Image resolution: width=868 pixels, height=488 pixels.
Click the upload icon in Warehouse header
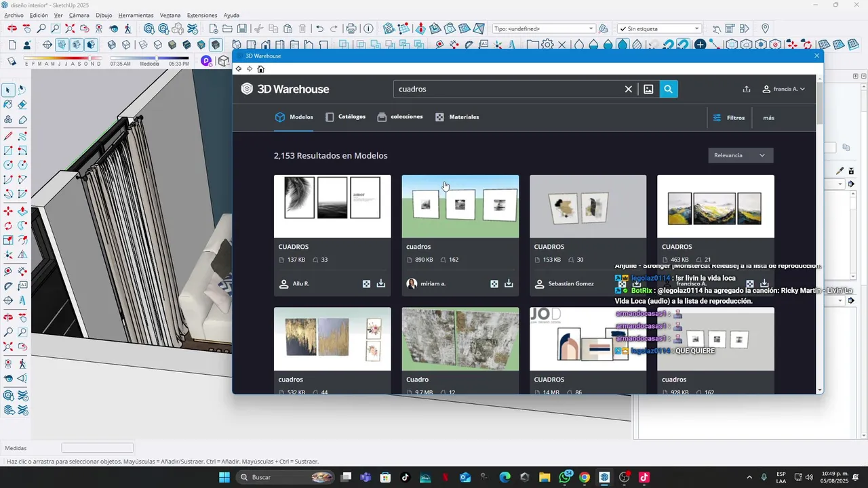747,89
